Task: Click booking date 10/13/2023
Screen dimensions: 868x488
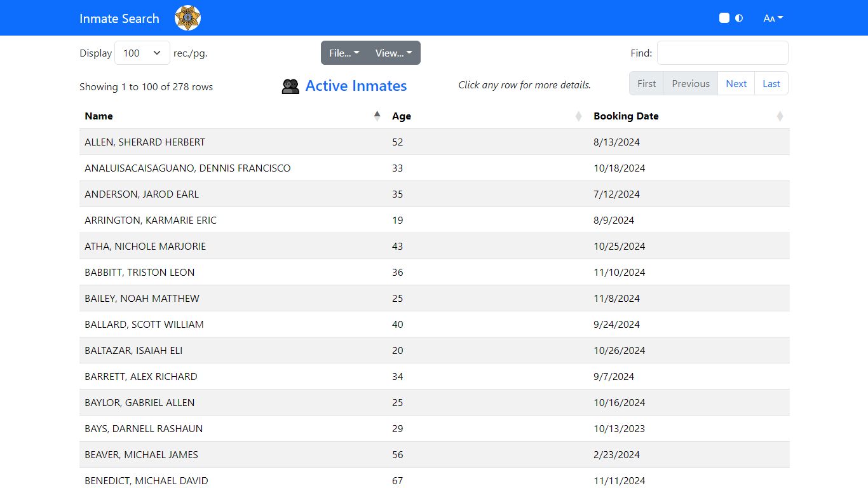Action: tap(619, 428)
